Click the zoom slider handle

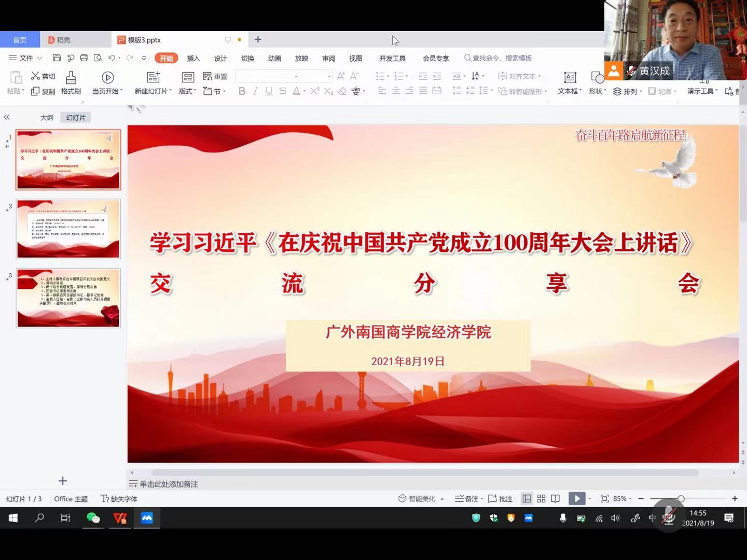click(x=681, y=498)
